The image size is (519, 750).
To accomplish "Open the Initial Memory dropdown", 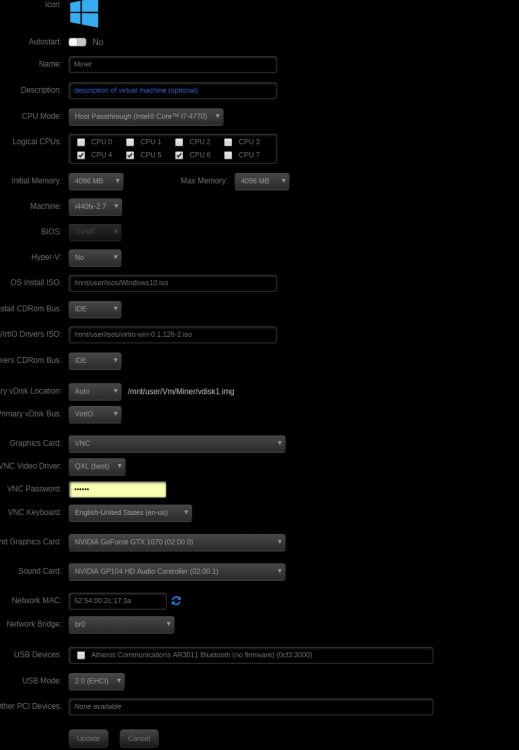I will pyautogui.click(x=96, y=181).
